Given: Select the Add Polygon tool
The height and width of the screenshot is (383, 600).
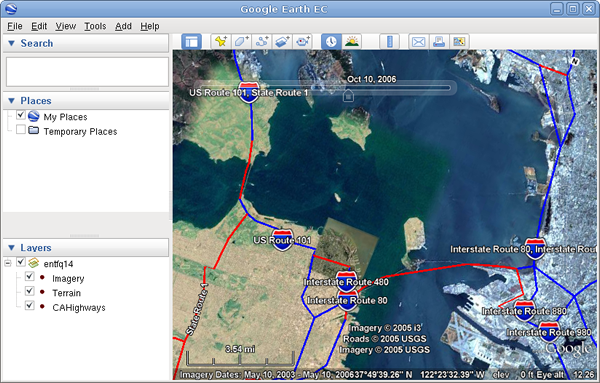Looking at the screenshot, I should point(241,41).
